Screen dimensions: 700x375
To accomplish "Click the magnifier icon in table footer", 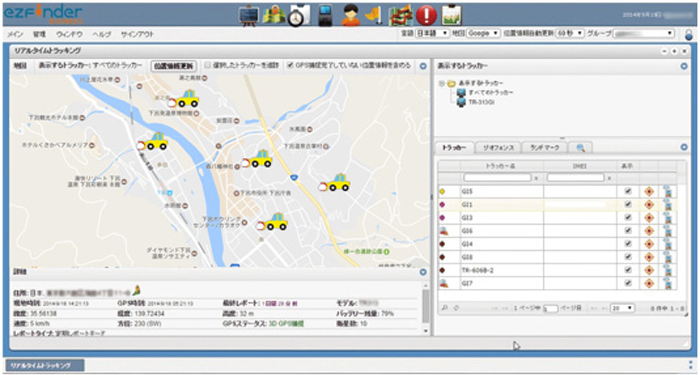I will point(445,308).
